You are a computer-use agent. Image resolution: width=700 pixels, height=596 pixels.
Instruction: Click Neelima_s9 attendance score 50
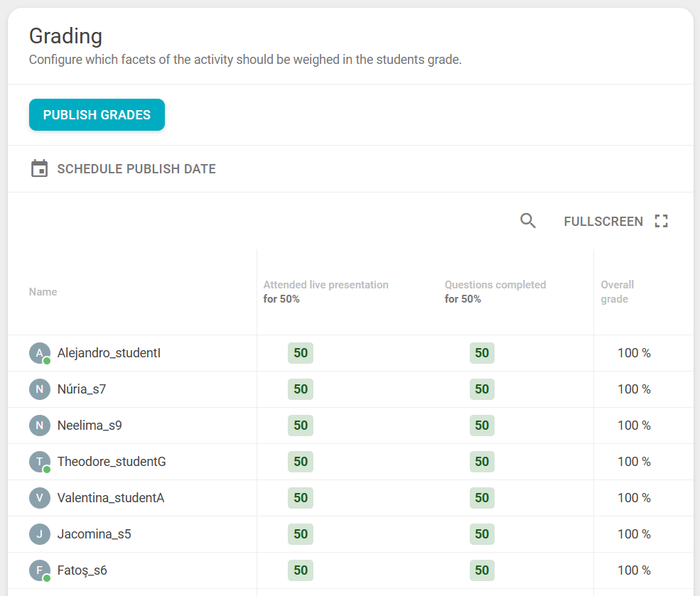(x=301, y=425)
